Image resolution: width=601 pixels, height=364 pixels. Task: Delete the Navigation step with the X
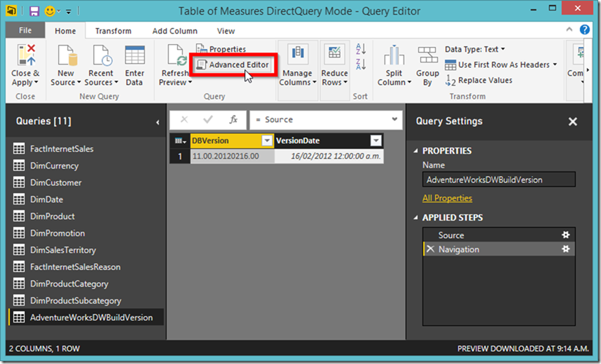(430, 249)
